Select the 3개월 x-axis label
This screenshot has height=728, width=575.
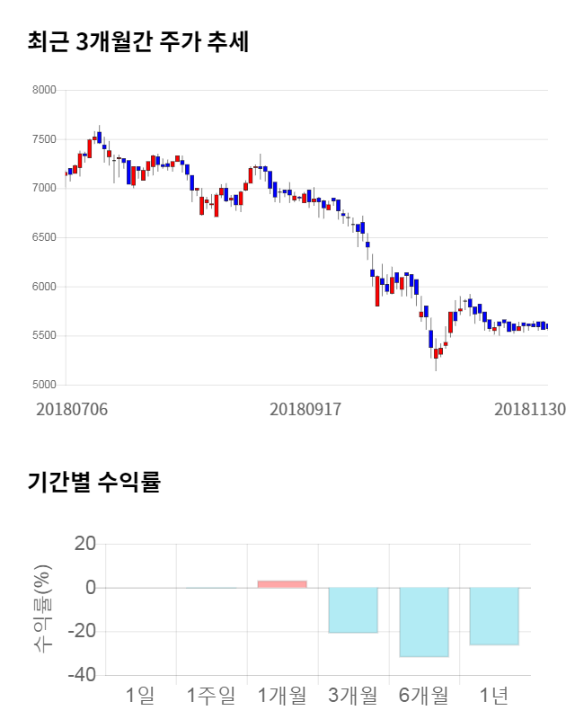point(353,695)
